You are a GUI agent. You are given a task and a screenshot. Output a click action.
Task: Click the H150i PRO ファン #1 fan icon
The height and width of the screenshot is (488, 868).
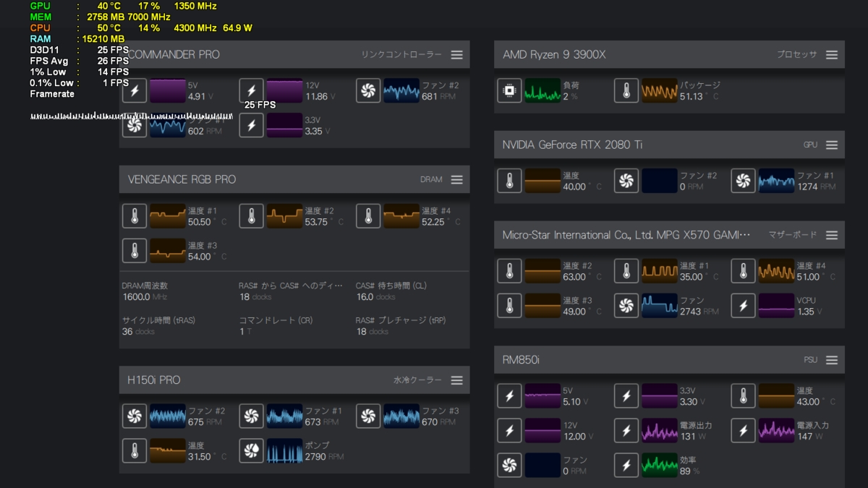(252, 416)
